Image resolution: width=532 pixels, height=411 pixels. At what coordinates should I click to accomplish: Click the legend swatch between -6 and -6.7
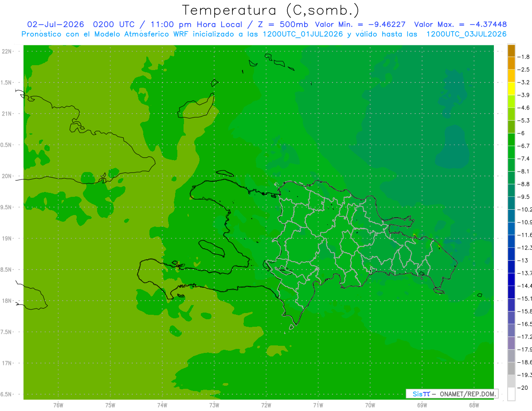tap(511, 139)
